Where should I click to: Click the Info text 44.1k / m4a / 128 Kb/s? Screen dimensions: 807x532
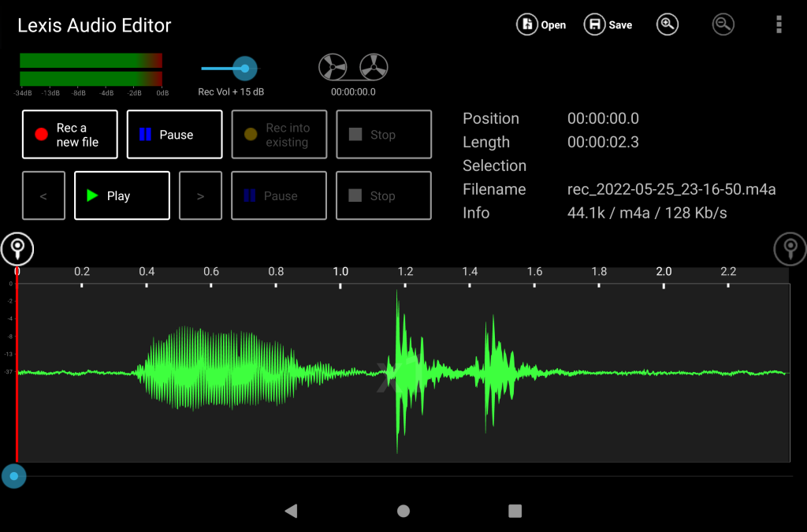click(647, 213)
